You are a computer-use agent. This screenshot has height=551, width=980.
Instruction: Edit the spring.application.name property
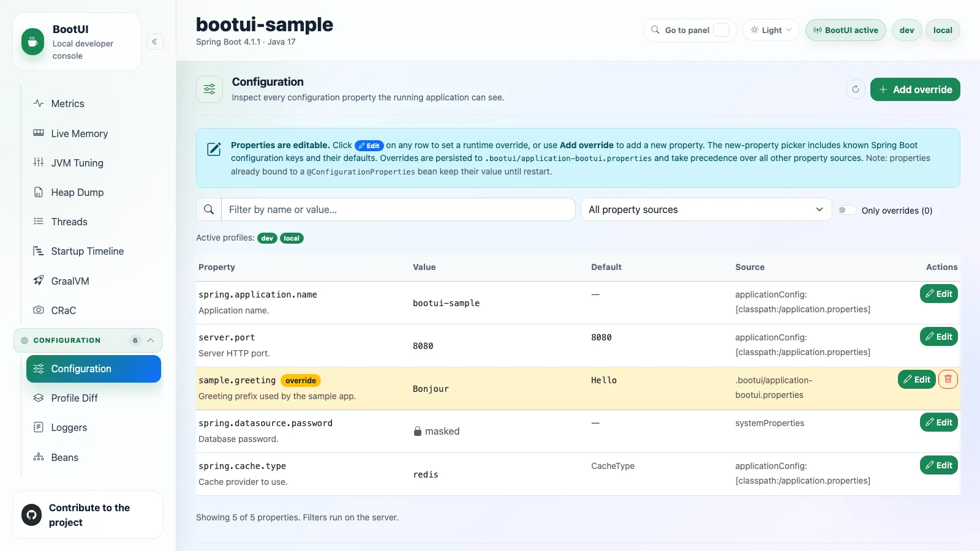point(938,294)
